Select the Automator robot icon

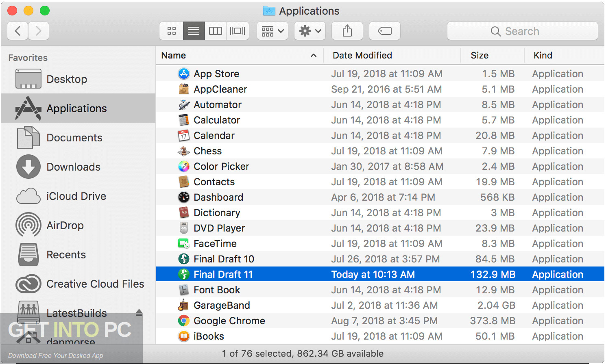point(184,104)
